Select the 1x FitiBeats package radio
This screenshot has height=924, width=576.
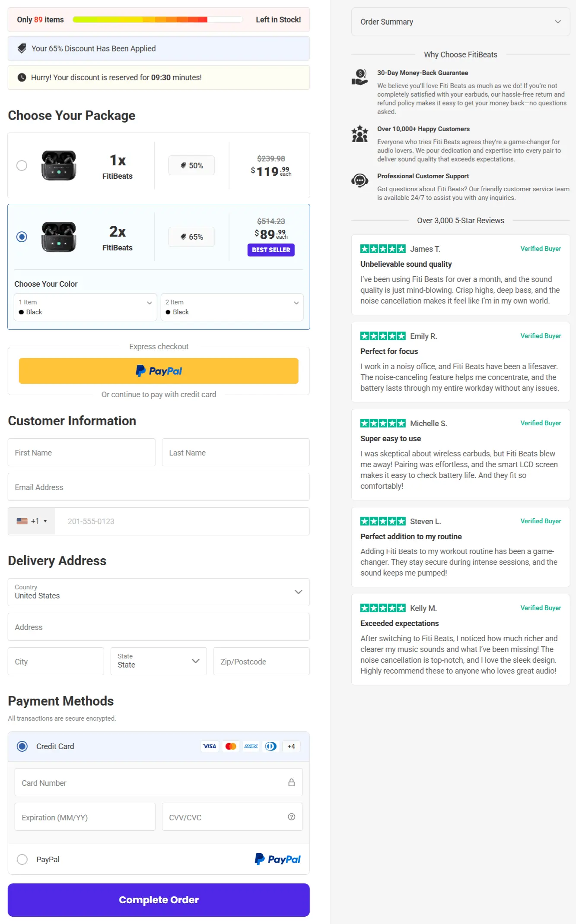click(x=22, y=165)
